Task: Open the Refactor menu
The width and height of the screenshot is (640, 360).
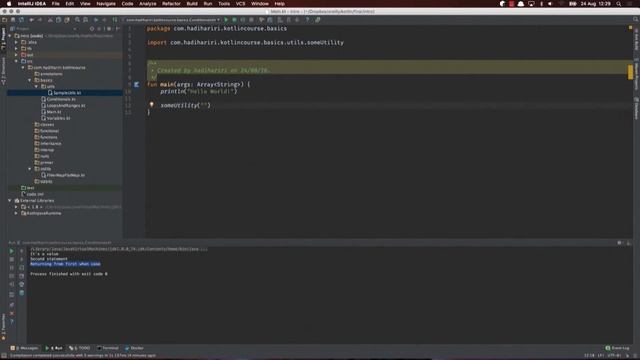Action: pos(171,4)
